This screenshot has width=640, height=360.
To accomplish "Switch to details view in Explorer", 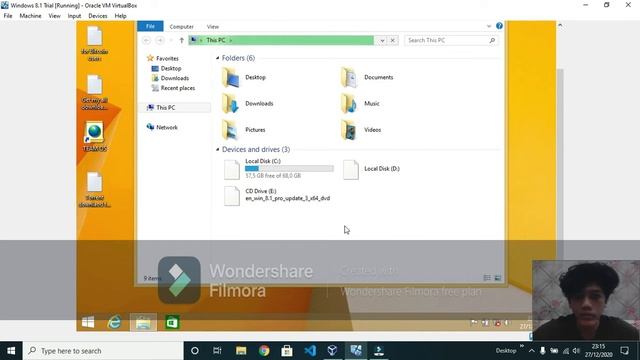I will 487,278.
